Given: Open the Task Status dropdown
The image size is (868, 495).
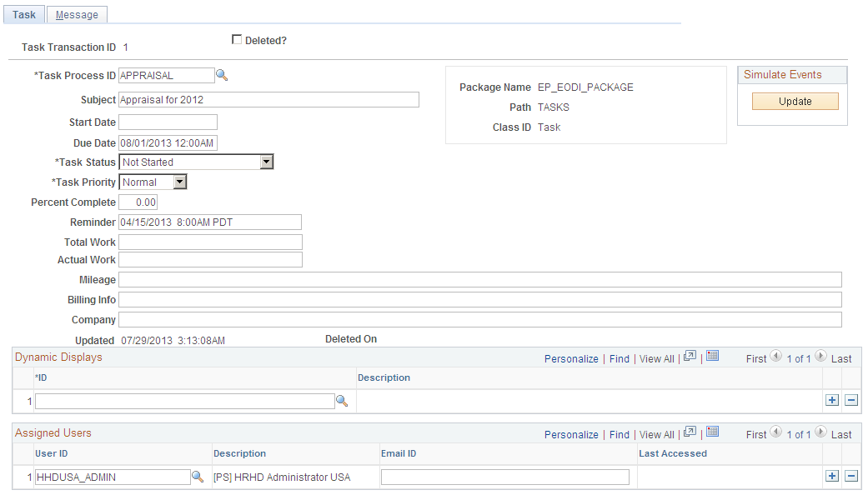Looking at the screenshot, I should click(266, 162).
